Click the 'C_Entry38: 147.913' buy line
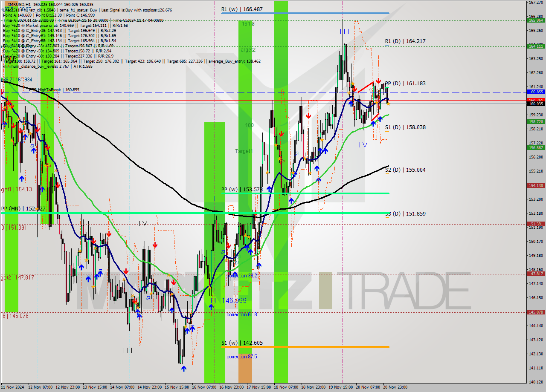 click(58, 30)
